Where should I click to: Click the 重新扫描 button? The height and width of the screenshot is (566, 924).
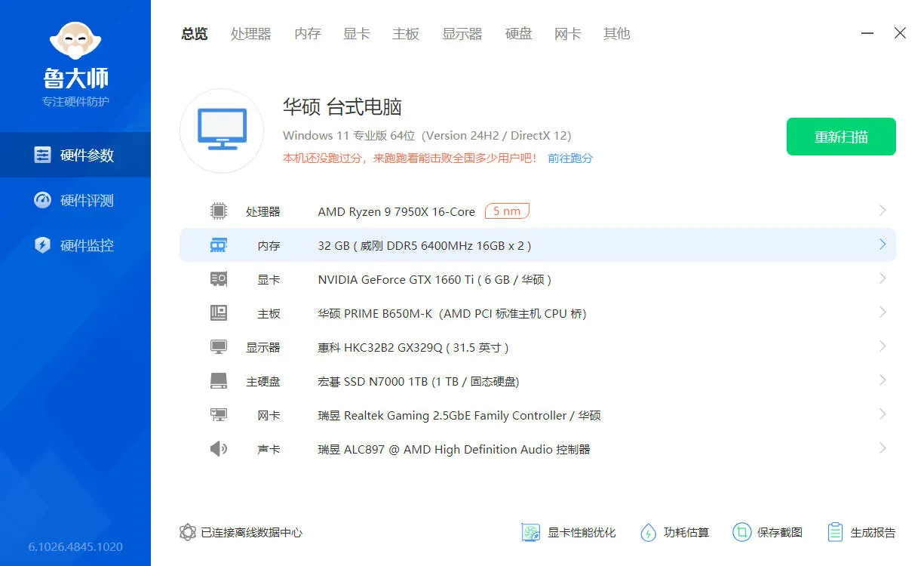coord(841,137)
